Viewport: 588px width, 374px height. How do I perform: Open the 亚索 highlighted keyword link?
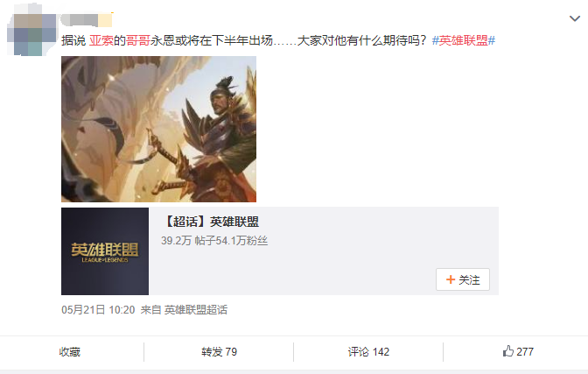click(x=101, y=40)
